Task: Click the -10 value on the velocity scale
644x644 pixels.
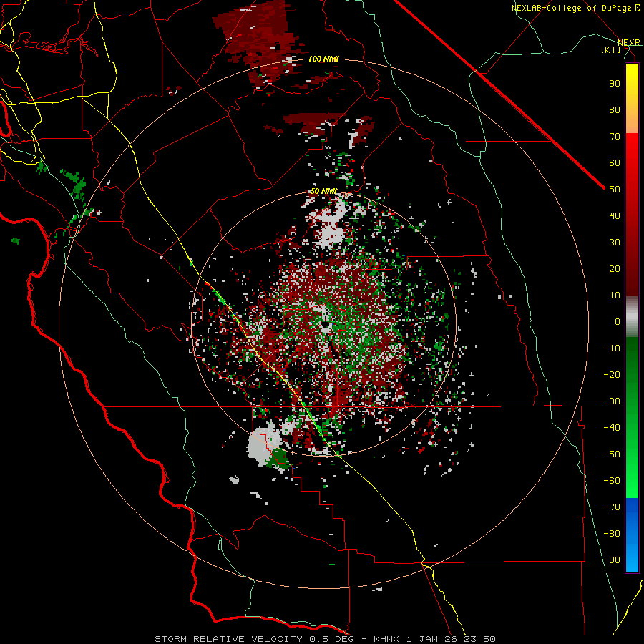Action: [x=612, y=348]
